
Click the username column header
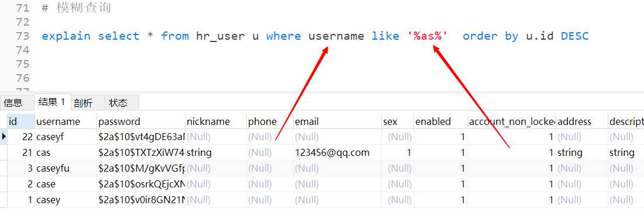point(66,122)
